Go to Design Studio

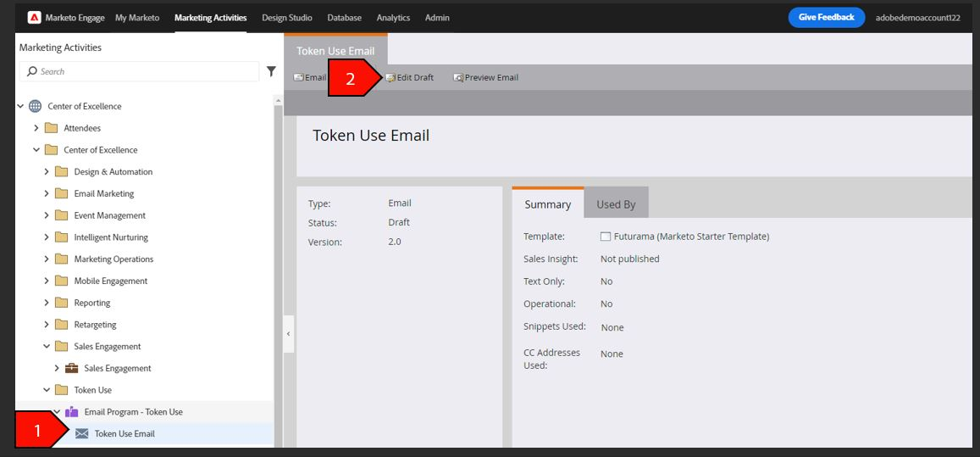287,18
